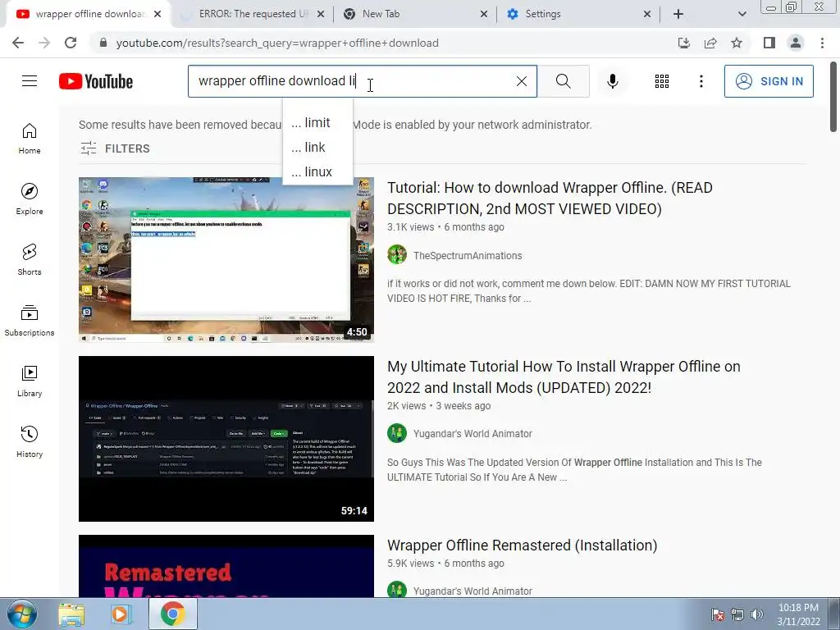Close the Settings tab
This screenshot has height=630, width=840.
(x=646, y=14)
